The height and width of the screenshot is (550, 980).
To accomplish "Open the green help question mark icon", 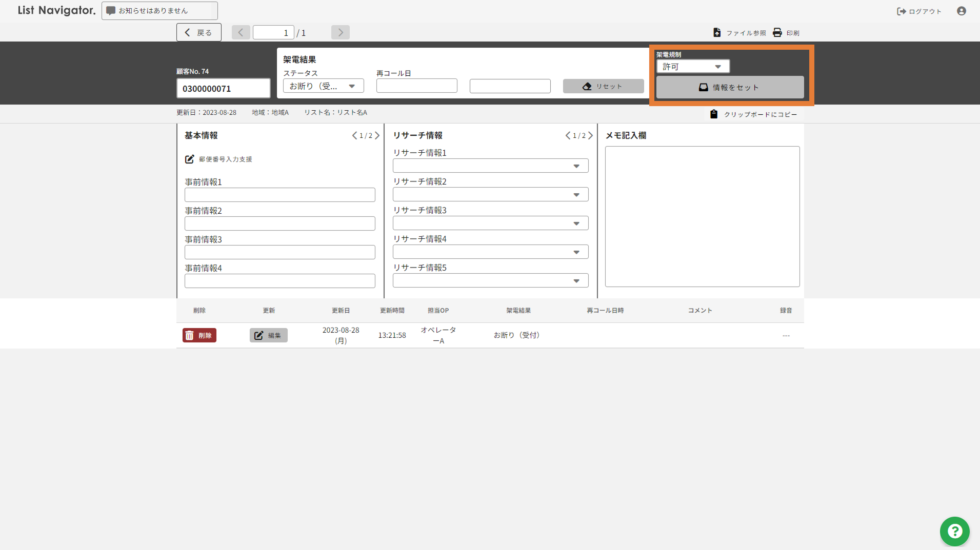I will tap(954, 531).
